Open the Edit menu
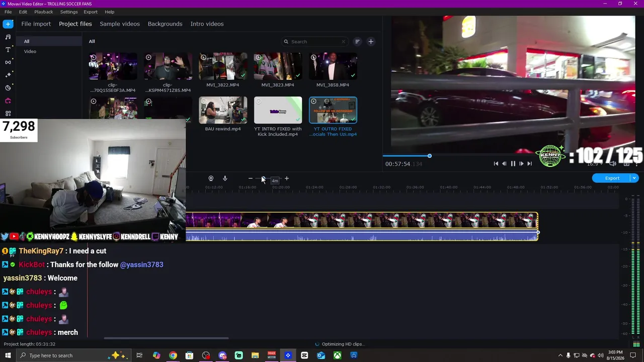This screenshot has width=644, height=362. point(23,12)
